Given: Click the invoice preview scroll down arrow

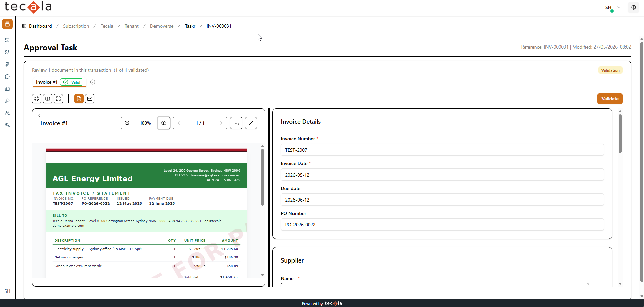Looking at the screenshot, I should pos(262,275).
